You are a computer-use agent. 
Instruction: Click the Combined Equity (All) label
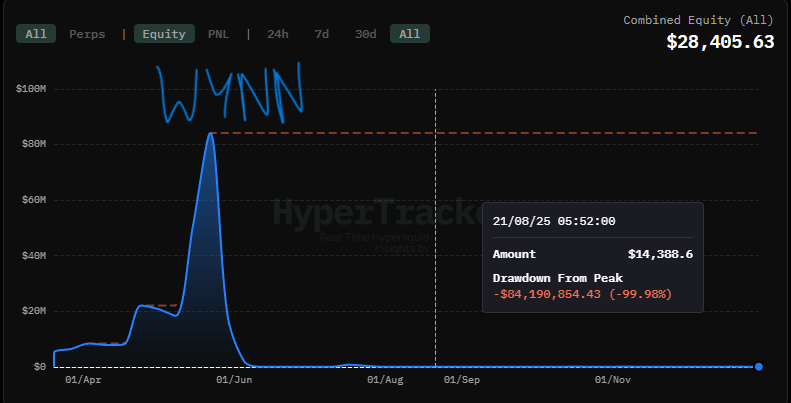coord(698,20)
